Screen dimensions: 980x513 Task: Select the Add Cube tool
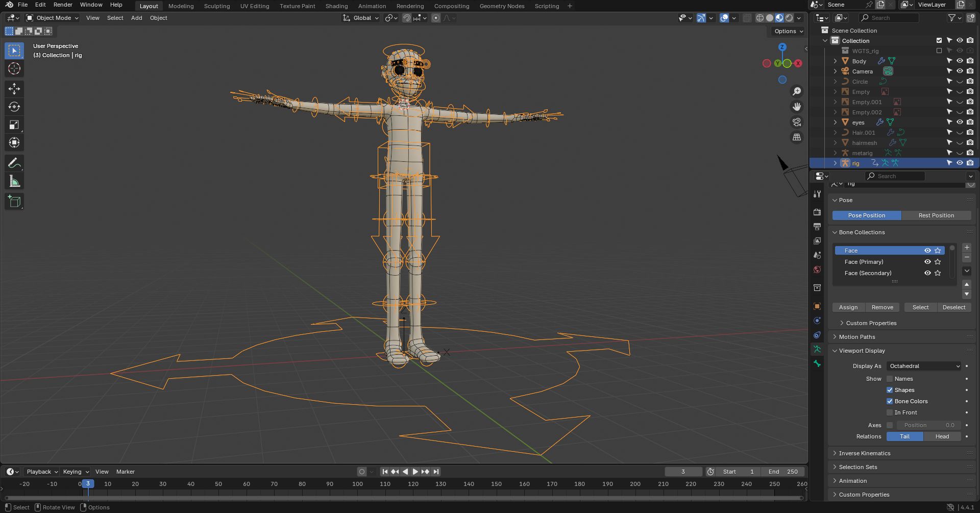14,202
